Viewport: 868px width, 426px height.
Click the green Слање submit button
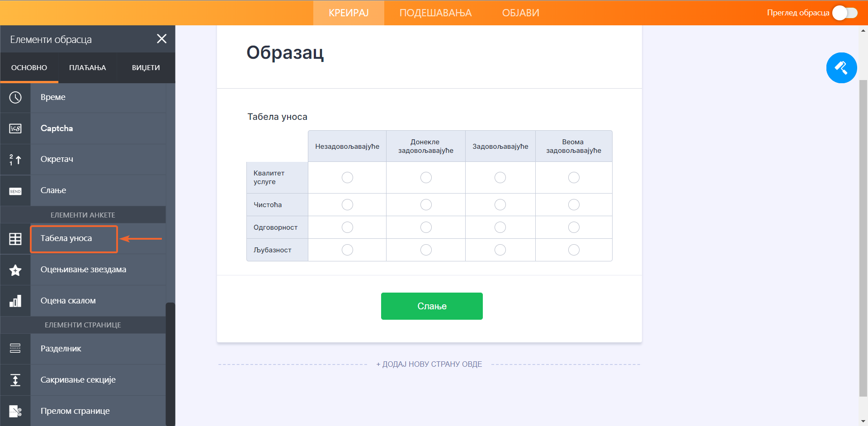(x=432, y=306)
